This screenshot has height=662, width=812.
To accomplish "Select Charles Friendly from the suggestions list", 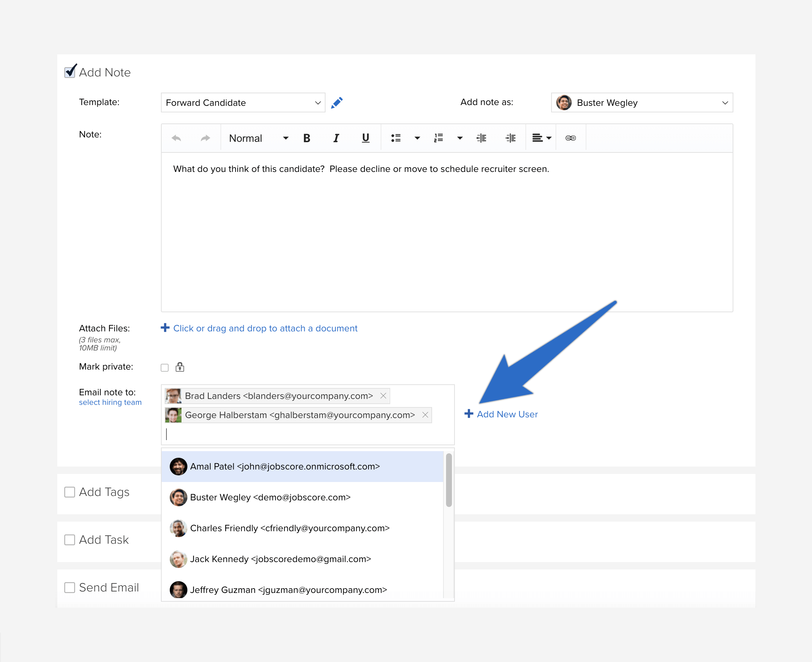I will coord(302,528).
